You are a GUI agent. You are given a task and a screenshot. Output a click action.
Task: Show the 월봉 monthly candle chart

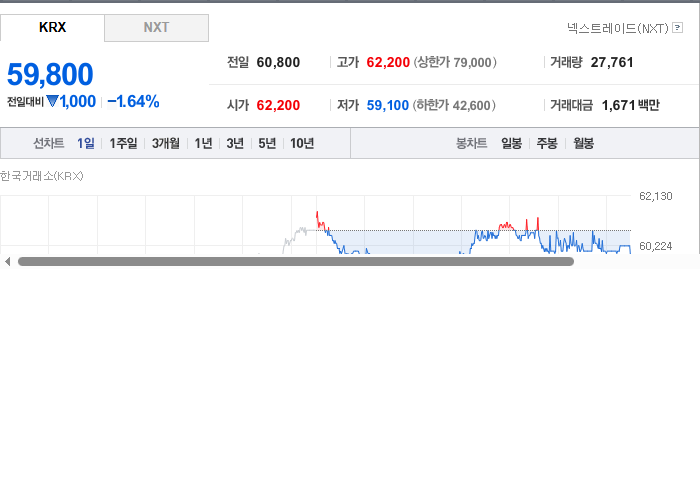[x=583, y=143]
